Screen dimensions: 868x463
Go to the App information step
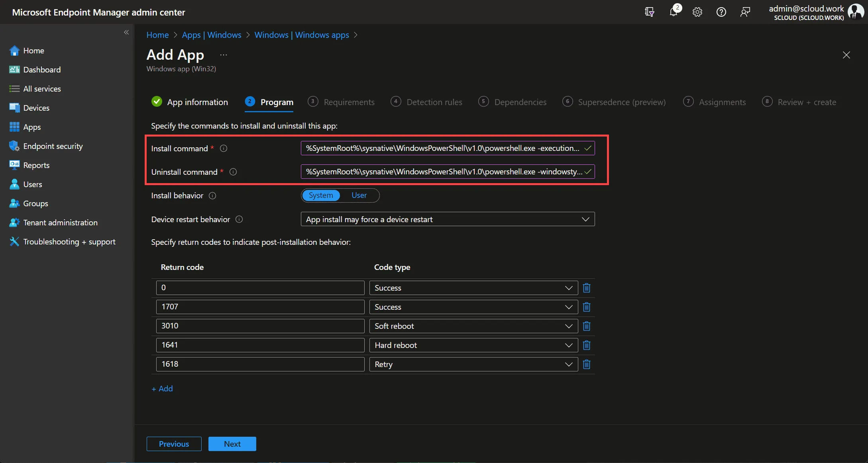[x=190, y=102]
